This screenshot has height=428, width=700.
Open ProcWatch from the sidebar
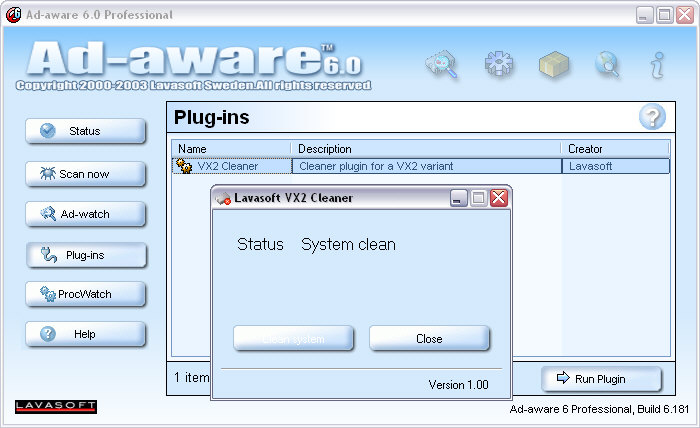point(86,294)
